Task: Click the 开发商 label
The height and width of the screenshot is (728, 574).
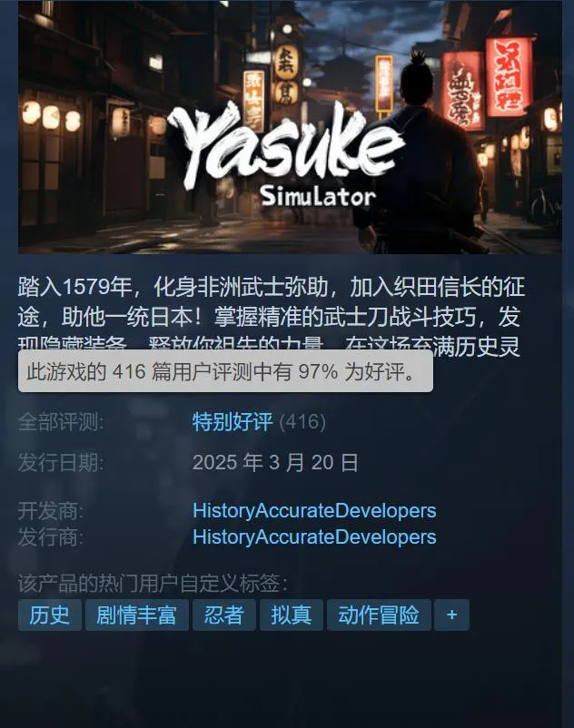Action: coord(51,511)
